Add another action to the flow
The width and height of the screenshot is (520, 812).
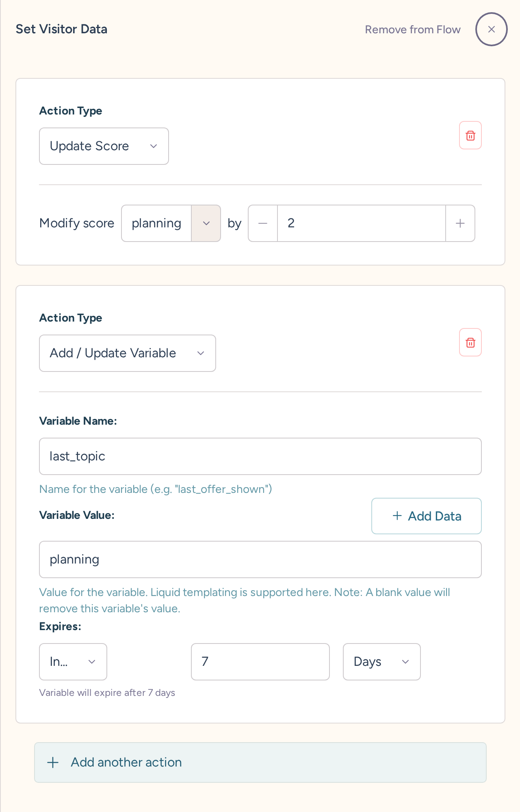click(260, 762)
